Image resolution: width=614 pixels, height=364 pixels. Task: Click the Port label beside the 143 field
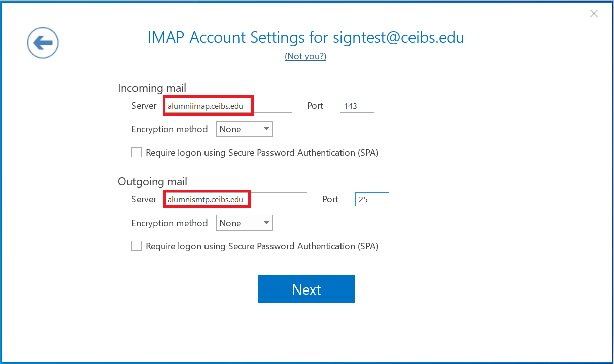point(315,106)
